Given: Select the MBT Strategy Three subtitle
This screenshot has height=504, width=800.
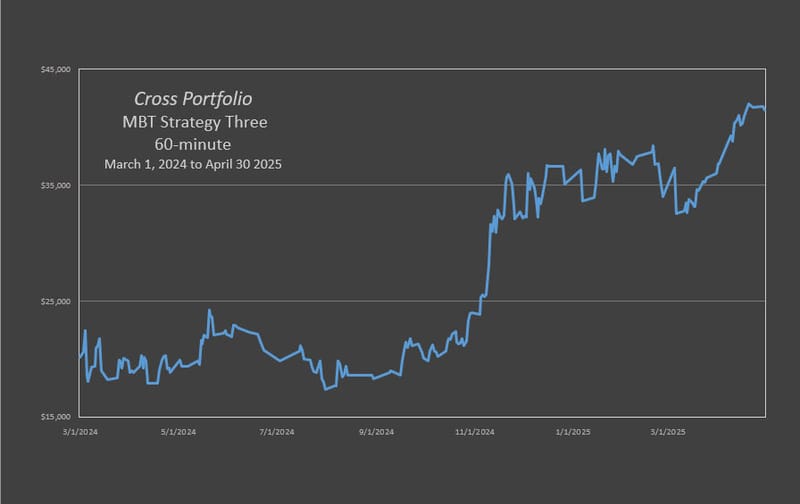Looking at the screenshot, I should point(195,122).
